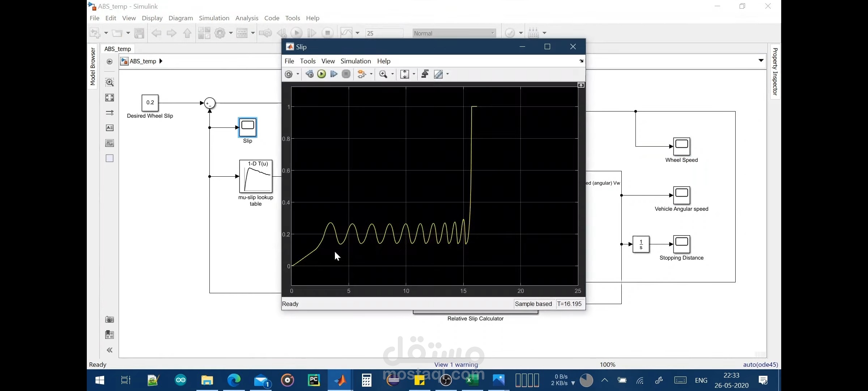Image resolution: width=868 pixels, height=391 pixels.
Task: Select Desired Wheel Slip constant block
Action: pyautogui.click(x=150, y=103)
